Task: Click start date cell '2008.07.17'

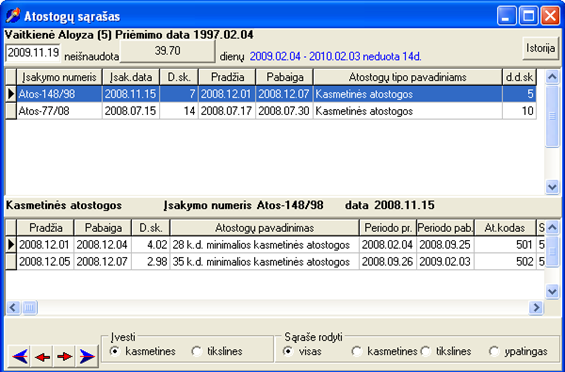Action: [x=227, y=111]
